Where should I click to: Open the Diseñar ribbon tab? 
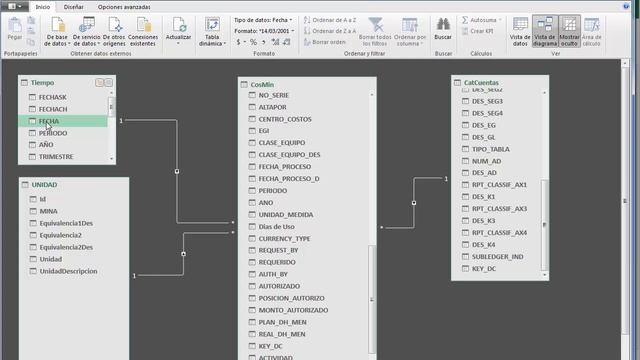pos(73,7)
